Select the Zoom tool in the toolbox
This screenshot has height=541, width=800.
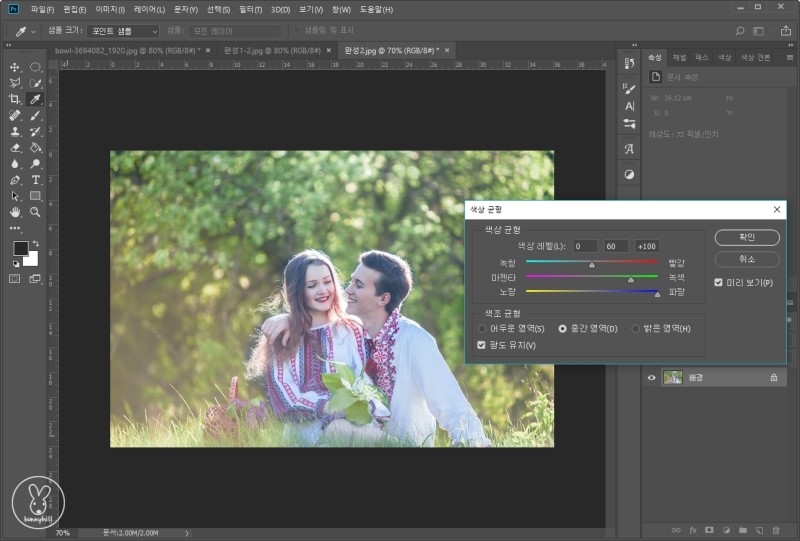35,212
